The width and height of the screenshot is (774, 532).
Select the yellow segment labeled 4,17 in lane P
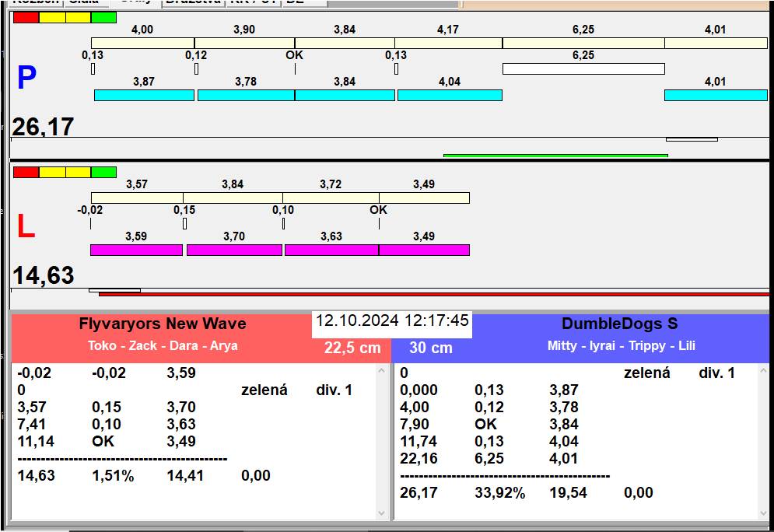[x=449, y=43]
